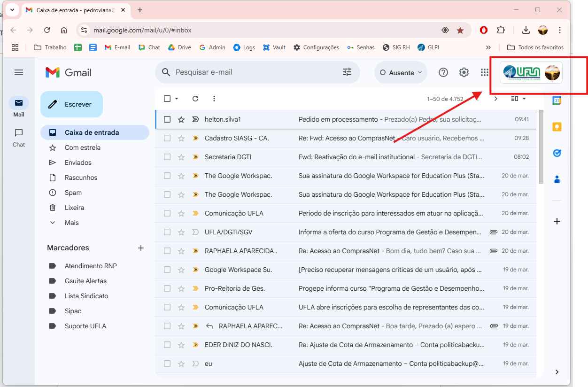This screenshot has height=387, width=588.
Task: Open Gmail settings gear icon
Action: (x=464, y=72)
